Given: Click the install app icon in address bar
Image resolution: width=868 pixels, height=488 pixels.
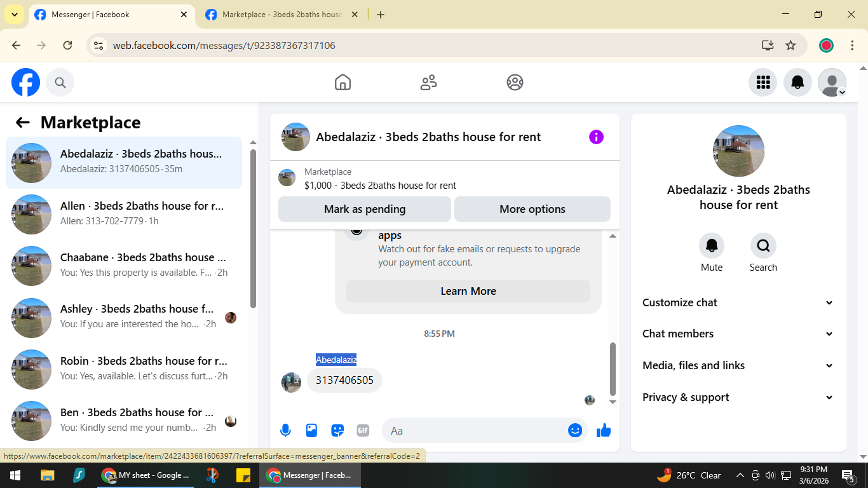Looking at the screenshot, I should [x=768, y=45].
